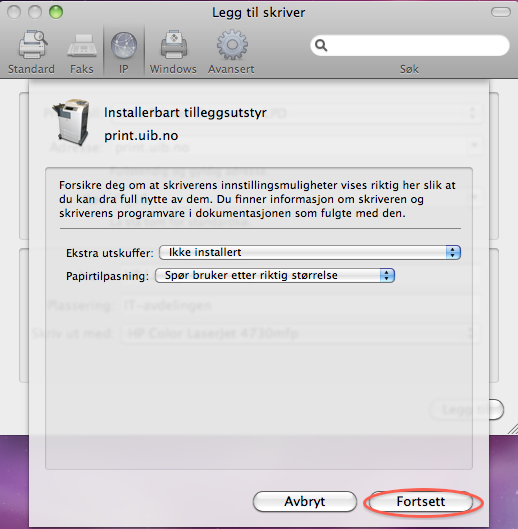
Task: Click the magnifier icon in the search box
Action: point(321,45)
